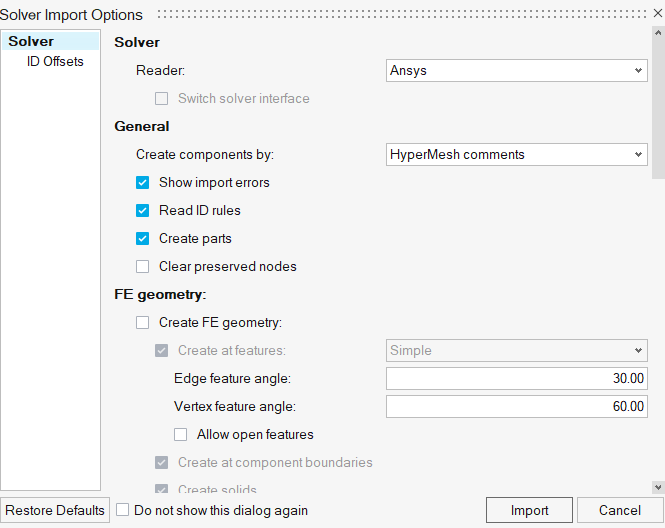Open the ID Offsets page
Viewport: 665px width, 528px height.
(x=55, y=61)
